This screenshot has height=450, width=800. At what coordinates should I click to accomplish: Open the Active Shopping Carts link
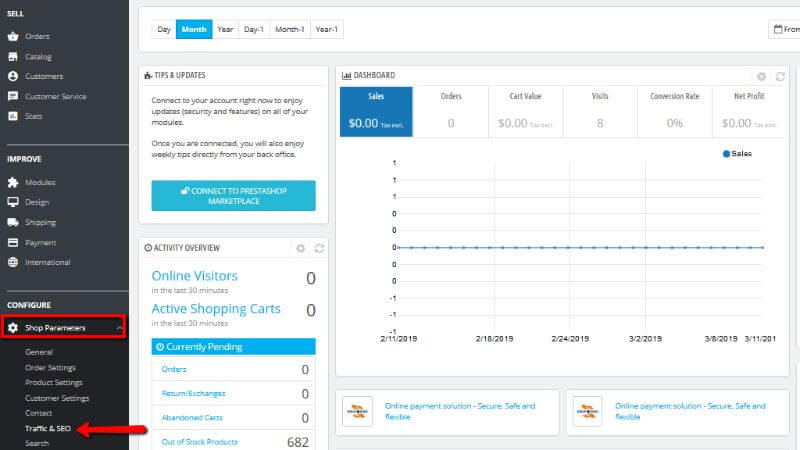[x=216, y=309]
